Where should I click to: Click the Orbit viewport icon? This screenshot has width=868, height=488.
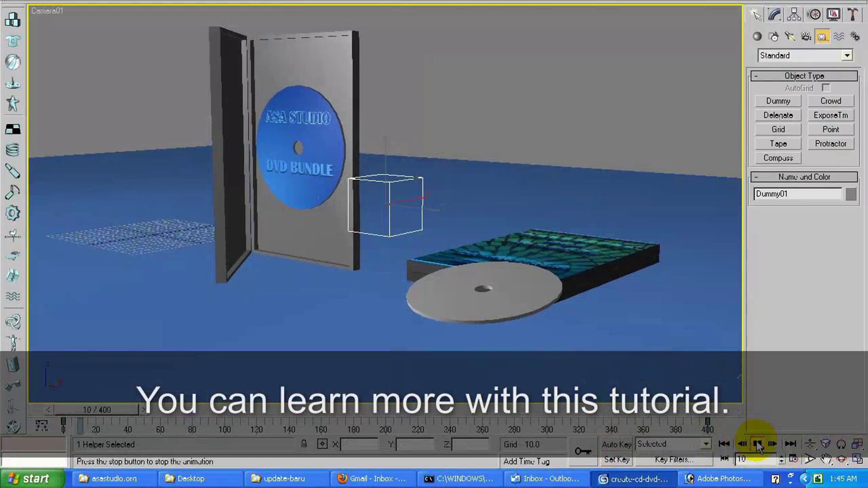pyautogui.click(x=842, y=459)
